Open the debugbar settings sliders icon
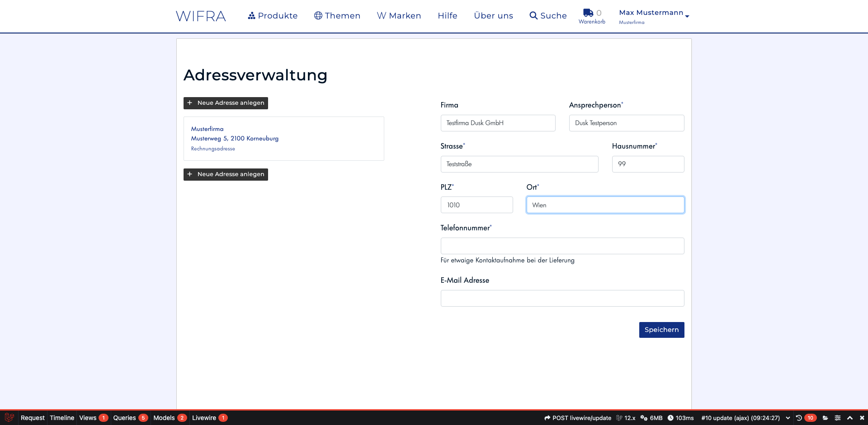The image size is (868, 425). point(837,418)
